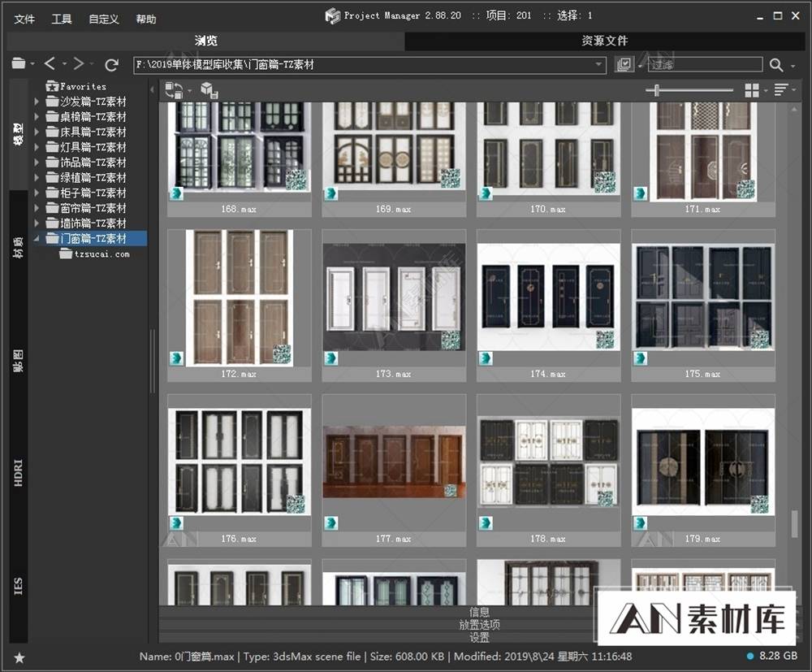Open the path address dropdown arrow
812x672 pixels.
pos(598,65)
